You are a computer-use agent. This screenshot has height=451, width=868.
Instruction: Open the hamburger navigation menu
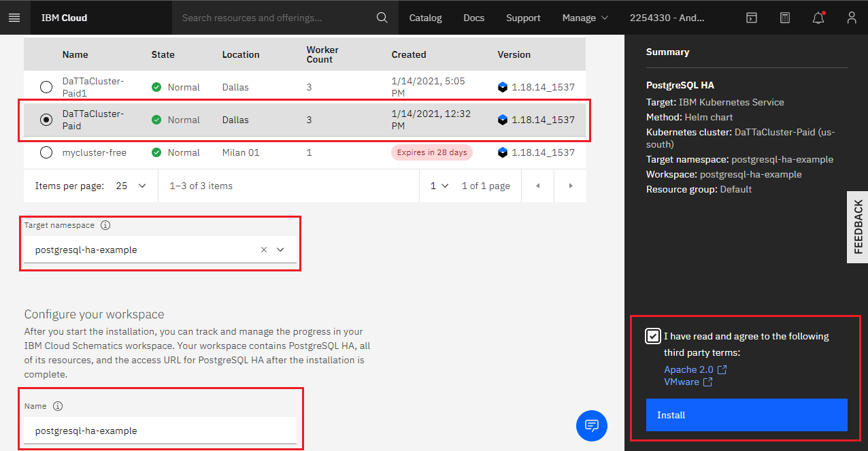pos(14,18)
